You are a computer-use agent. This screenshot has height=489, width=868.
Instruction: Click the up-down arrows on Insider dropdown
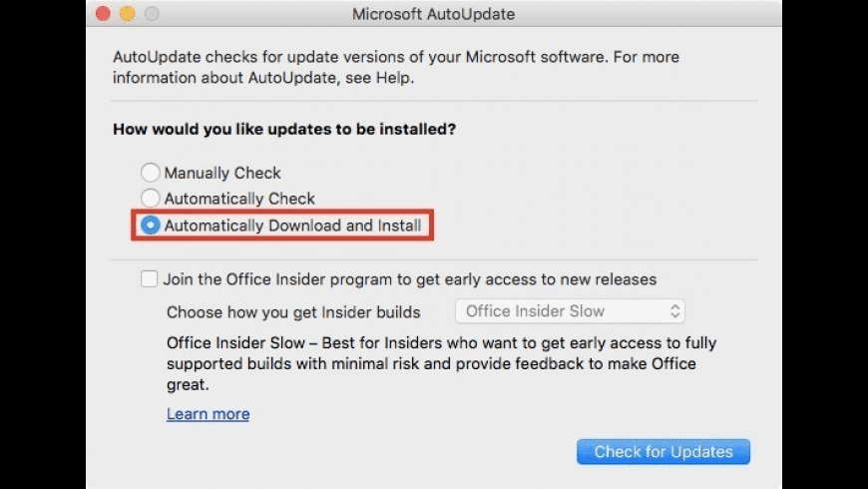pyautogui.click(x=674, y=311)
